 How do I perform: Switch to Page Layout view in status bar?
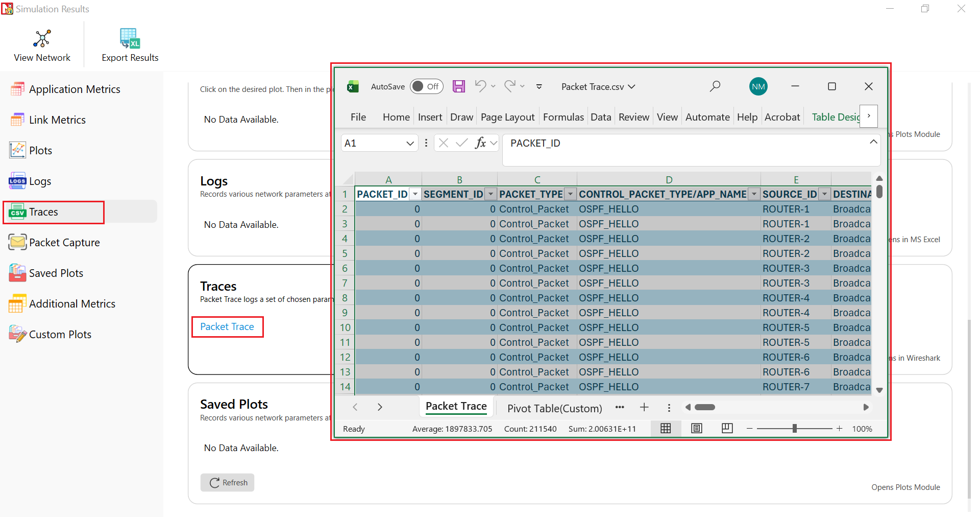tap(697, 429)
